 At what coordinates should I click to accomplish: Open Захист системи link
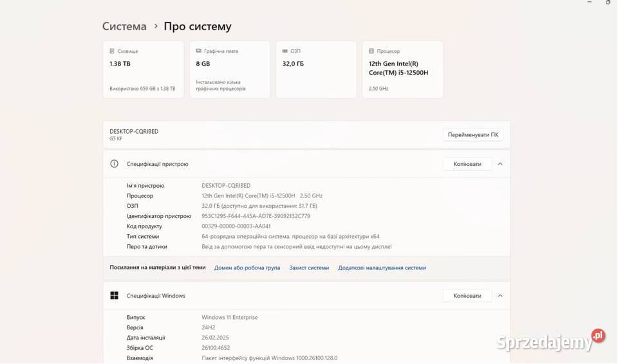point(309,268)
